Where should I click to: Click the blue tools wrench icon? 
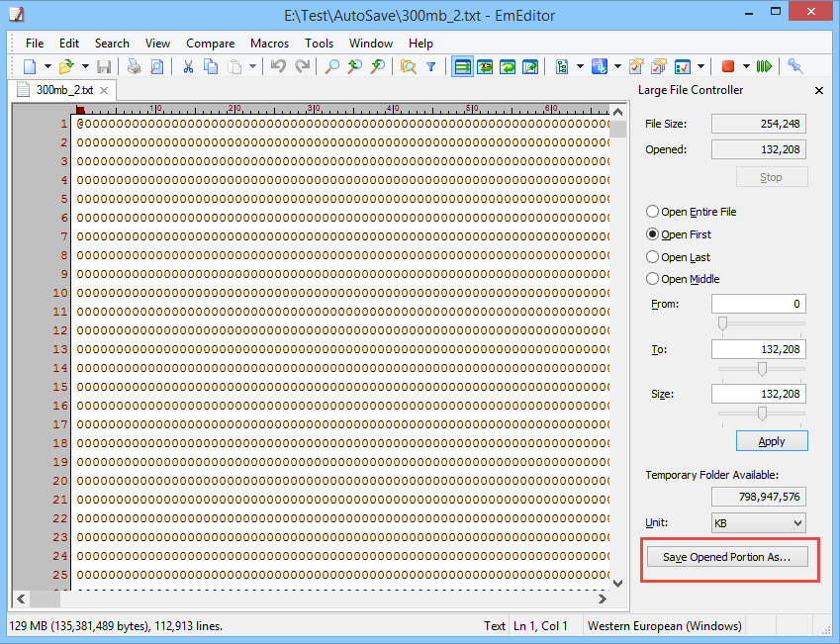(x=795, y=66)
